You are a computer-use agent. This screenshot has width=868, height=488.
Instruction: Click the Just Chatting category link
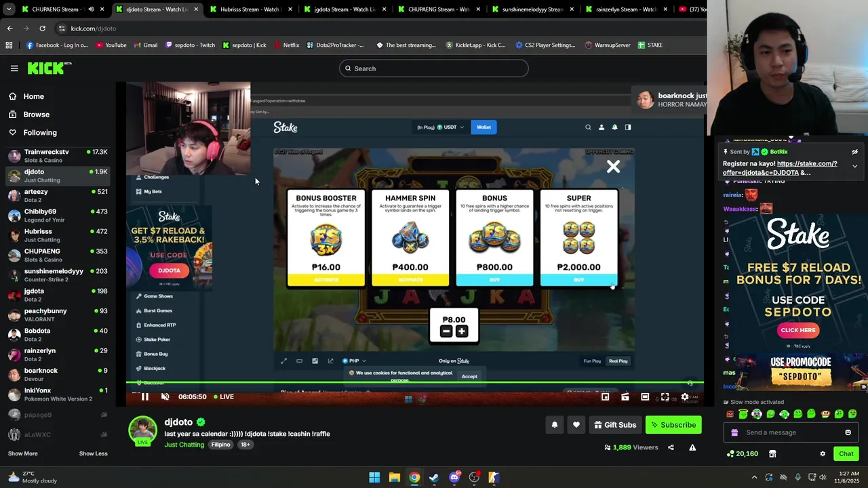point(184,445)
